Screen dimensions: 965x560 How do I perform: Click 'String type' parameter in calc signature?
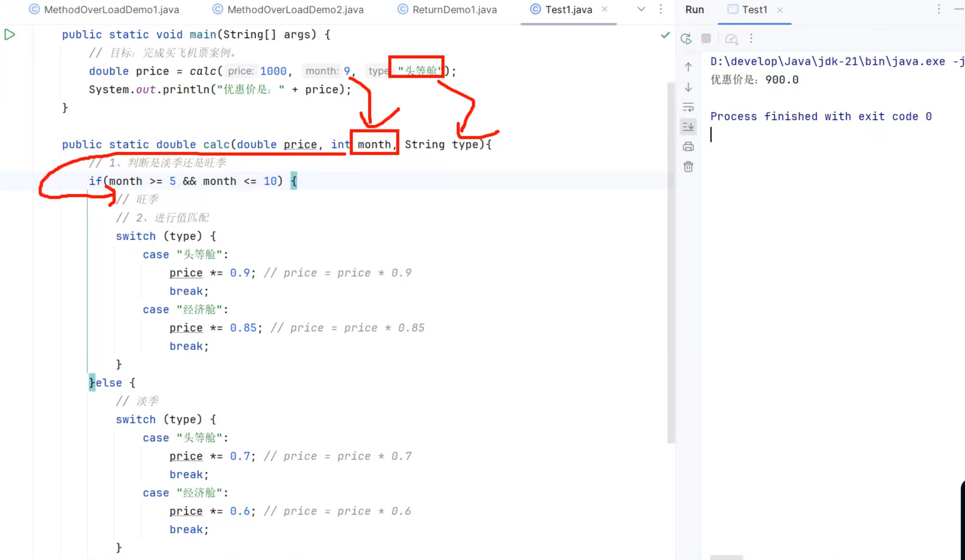tap(441, 145)
